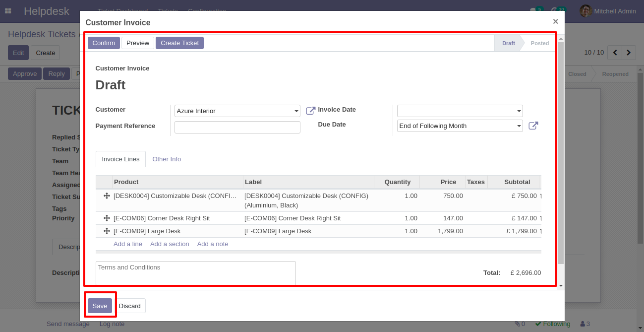Click Add a line link
The width and height of the screenshot is (644, 332).
coord(128,244)
